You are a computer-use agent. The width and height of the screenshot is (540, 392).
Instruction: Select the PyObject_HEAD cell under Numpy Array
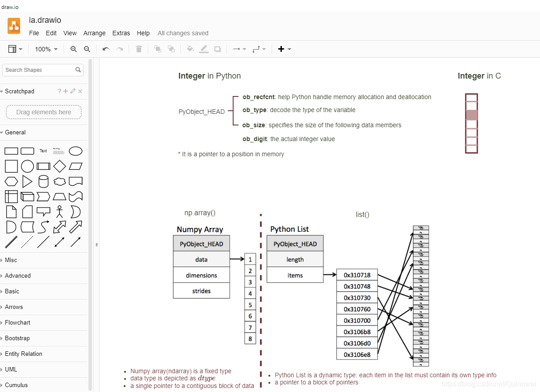[x=201, y=244]
